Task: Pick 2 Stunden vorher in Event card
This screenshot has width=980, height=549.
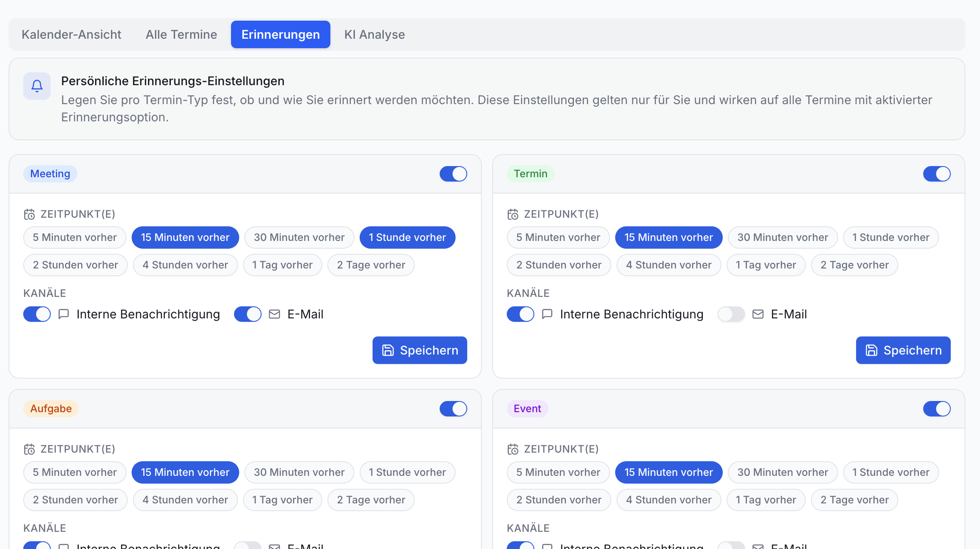Action: pyautogui.click(x=559, y=500)
